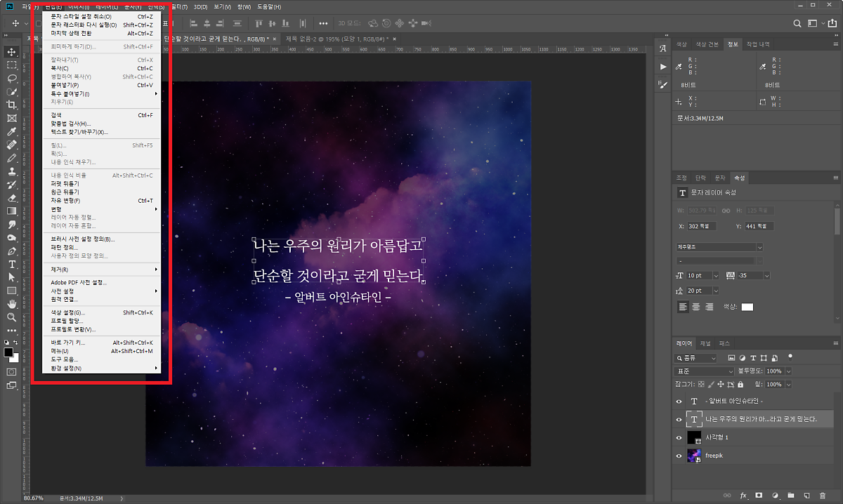The height and width of the screenshot is (504, 843).
Task: Click the fx layer style icon
Action: point(743,495)
